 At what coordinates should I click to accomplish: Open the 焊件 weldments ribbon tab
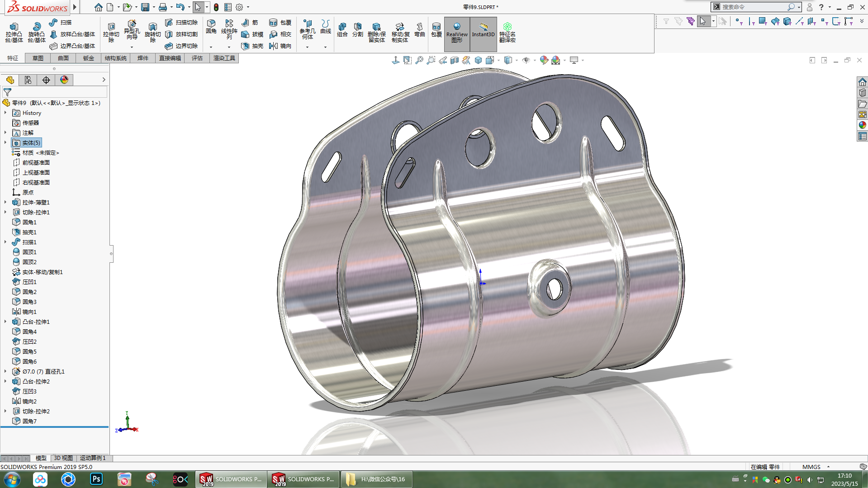(143, 58)
